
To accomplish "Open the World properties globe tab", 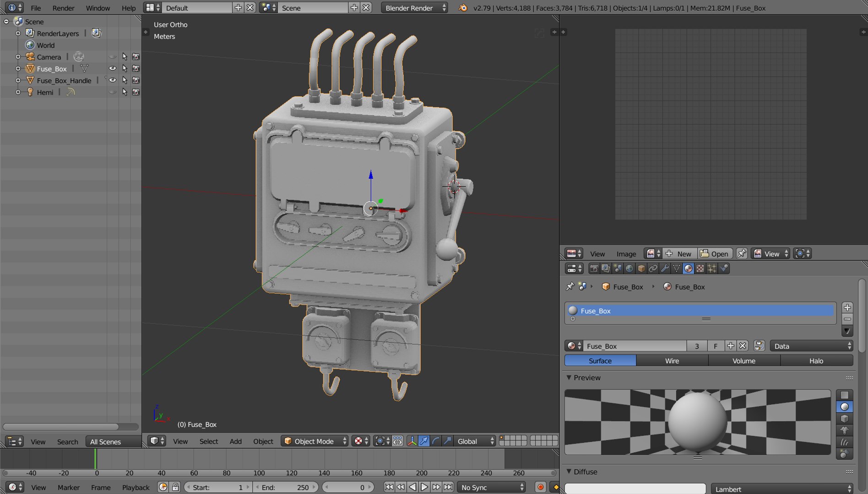I will coord(629,268).
